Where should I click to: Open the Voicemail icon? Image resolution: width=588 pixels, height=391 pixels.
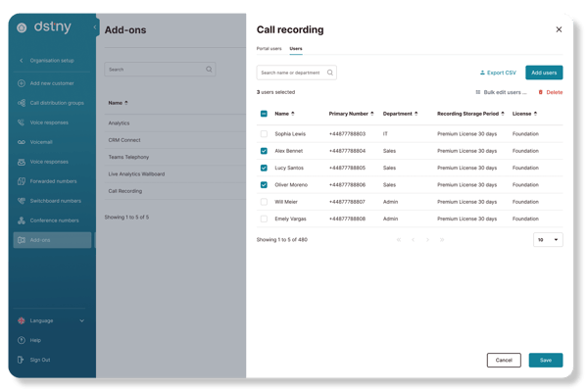(x=22, y=142)
